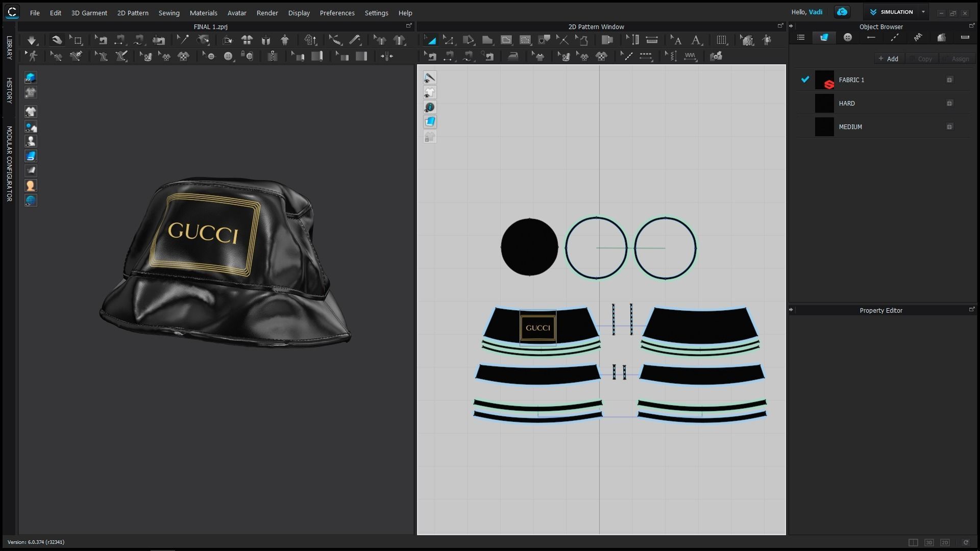Expand MEDIUM fabric row options icon
Image resolution: width=980 pixels, height=551 pixels.
(949, 127)
